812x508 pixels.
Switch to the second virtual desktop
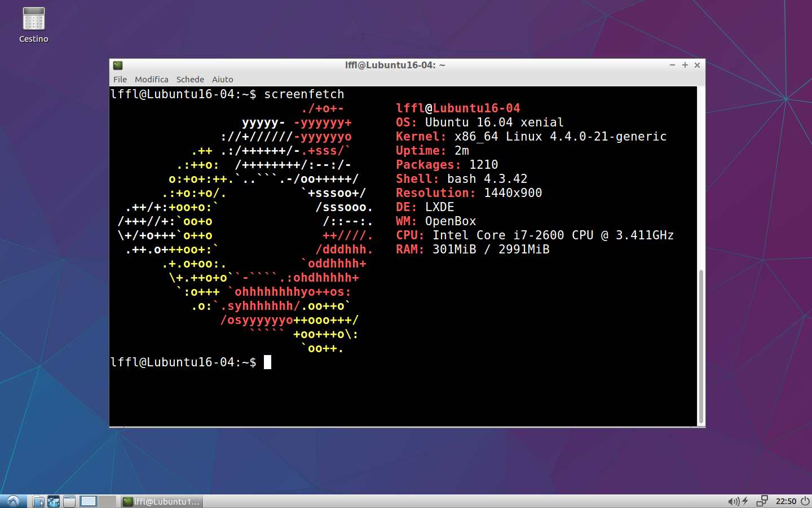pos(107,501)
